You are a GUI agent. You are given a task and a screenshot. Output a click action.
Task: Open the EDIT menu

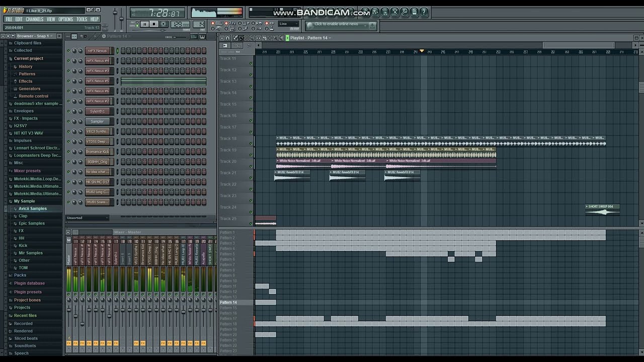[x=19, y=19]
